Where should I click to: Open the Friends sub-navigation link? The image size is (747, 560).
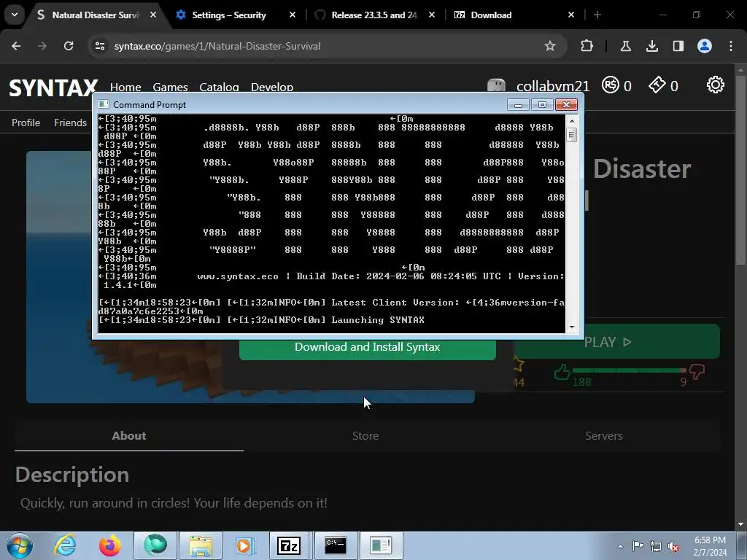[x=71, y=122]
